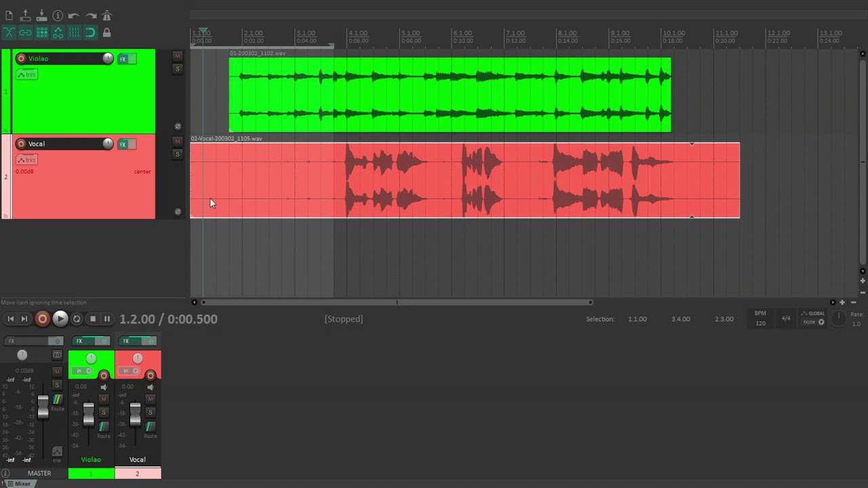Click the transport Pause button
This screenshot has width=868, height=488.
106,319
